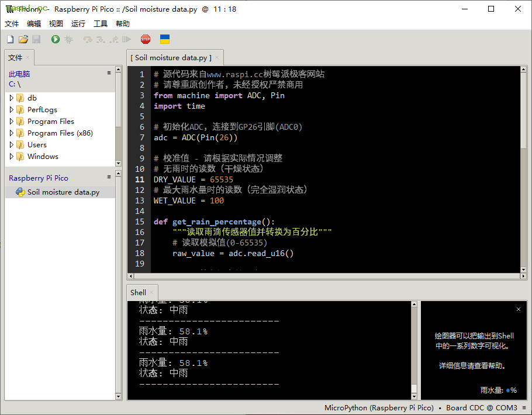This screenshot has height=415, width=532.
Task: Click the adc = ADC(Pin(26)) line
Action: pos(195,137)
